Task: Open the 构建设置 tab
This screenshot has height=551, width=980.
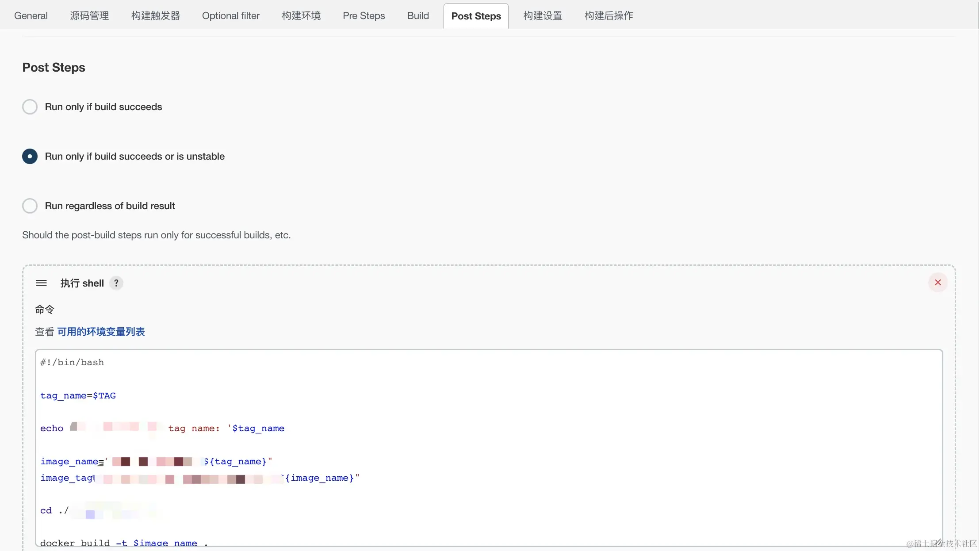Action: click(543, 16)
